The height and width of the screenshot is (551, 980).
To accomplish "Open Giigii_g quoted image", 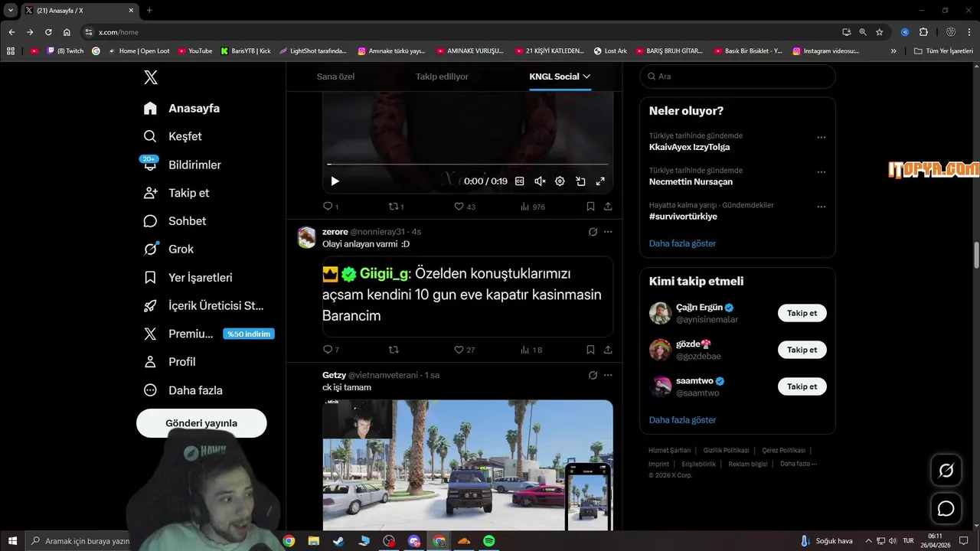I will click(467, 296).
